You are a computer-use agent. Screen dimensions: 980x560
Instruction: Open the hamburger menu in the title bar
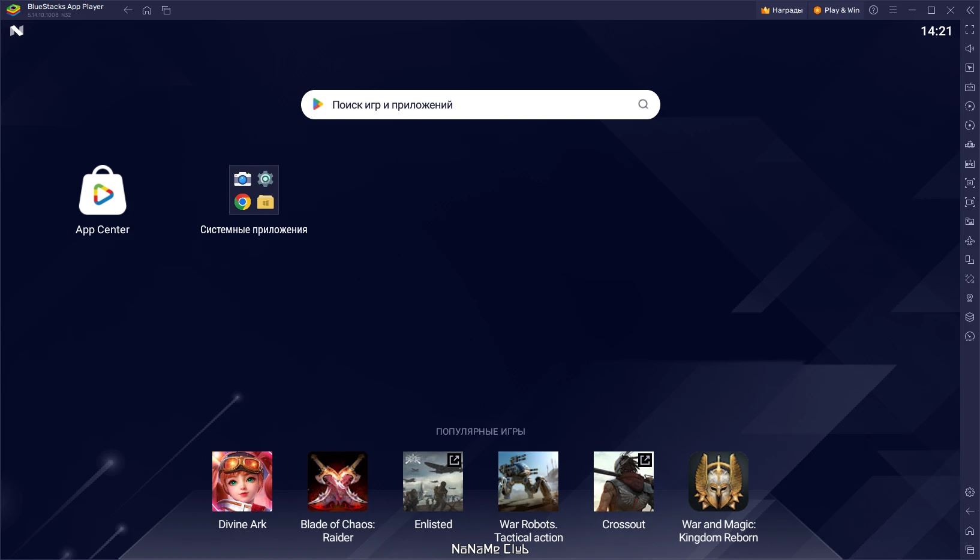(893, 10)
